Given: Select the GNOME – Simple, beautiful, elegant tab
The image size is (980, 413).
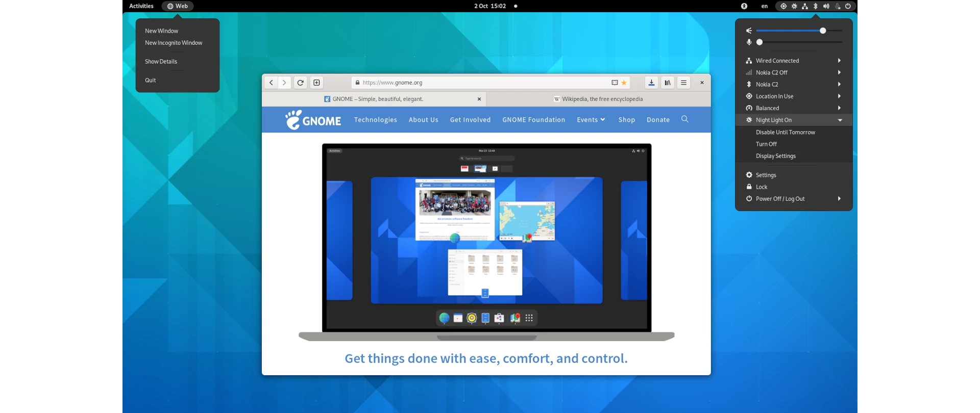Looking at the screenshot, I should [374, 99].
